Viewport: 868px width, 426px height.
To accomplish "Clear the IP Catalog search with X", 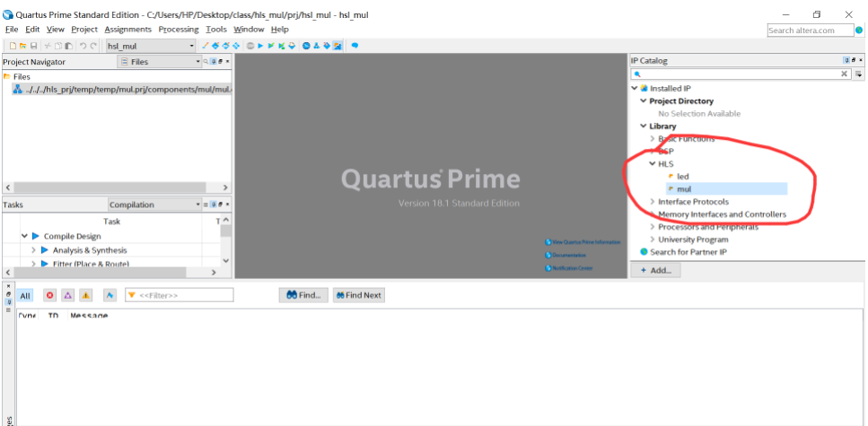I will [x=845, y=74].
